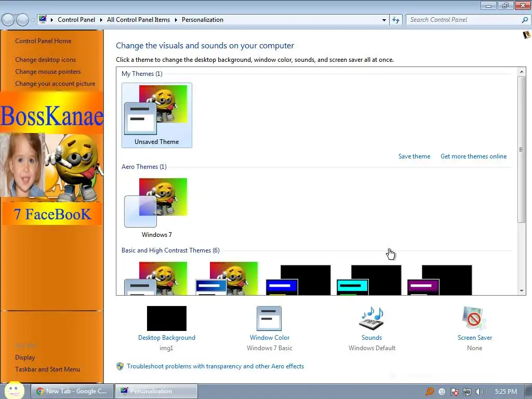Click the shield icon beside Troubleshoot link
Screen dimensions: 532x399
tap(120, 366)
